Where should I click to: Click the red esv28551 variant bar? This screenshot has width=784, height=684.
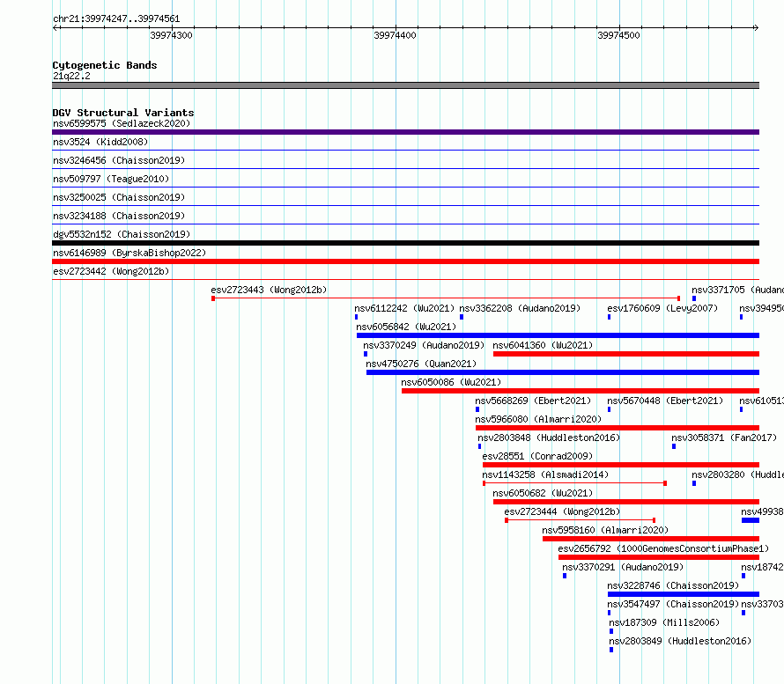621,465
